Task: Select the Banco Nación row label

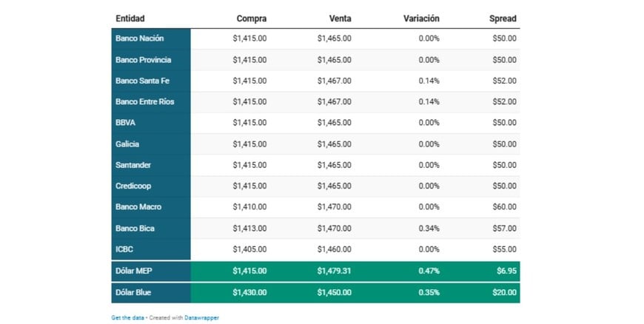Action: 139,38
